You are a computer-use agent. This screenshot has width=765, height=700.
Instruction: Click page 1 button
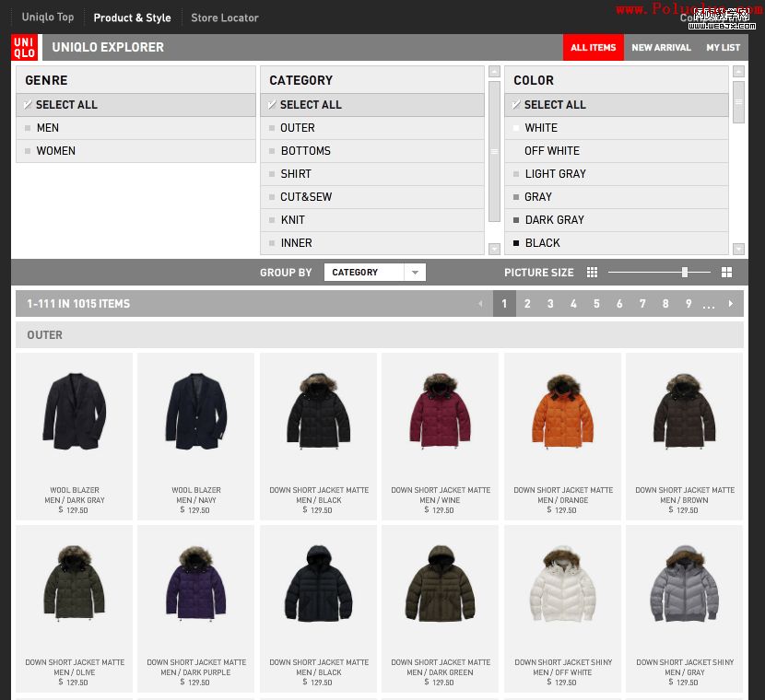coord(504,303)
